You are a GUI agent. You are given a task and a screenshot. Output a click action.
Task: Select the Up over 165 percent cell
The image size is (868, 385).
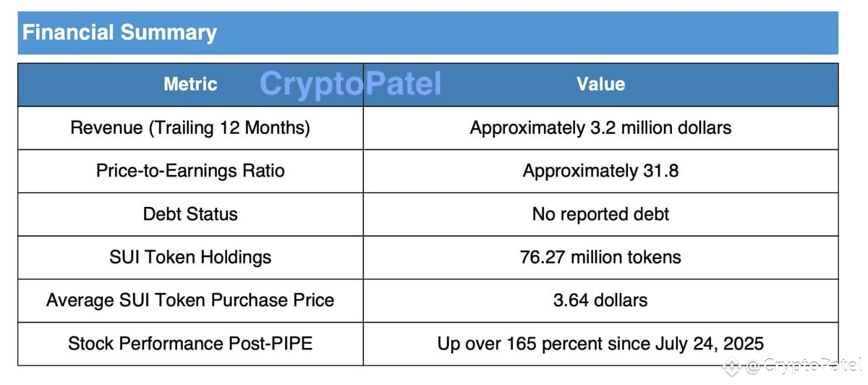click(600, 343)
